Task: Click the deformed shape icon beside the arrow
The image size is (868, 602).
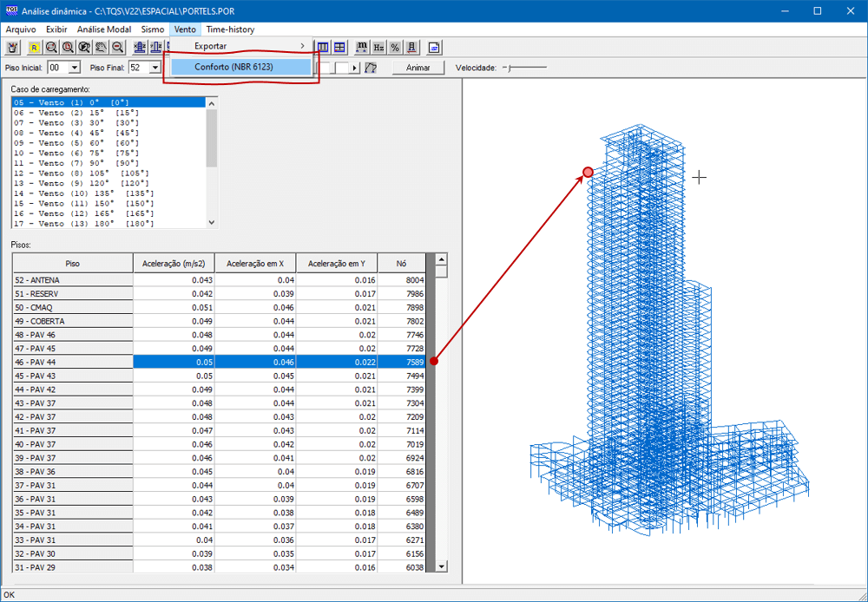Action: [371, 68]
